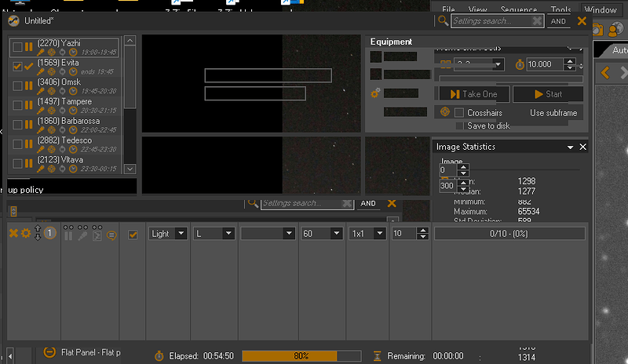Click the top AND search mode button
The image size is (628, 364).
[x=558, y=21]
